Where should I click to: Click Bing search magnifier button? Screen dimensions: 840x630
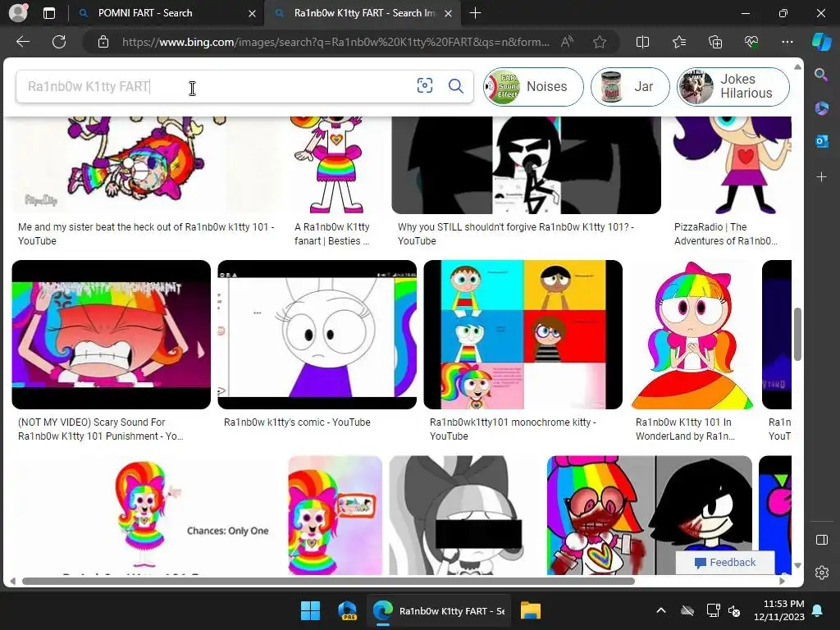pyautogui.click(x=456, y=85)
